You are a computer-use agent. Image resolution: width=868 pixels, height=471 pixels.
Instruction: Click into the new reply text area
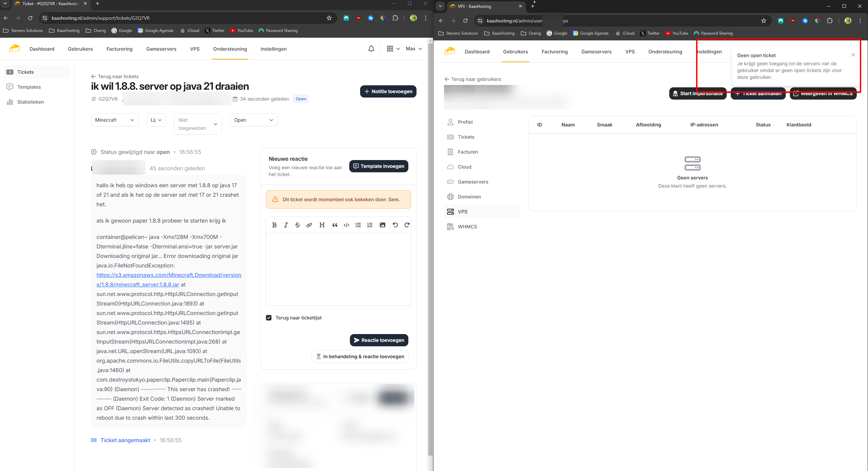click(x=338, y=268)
